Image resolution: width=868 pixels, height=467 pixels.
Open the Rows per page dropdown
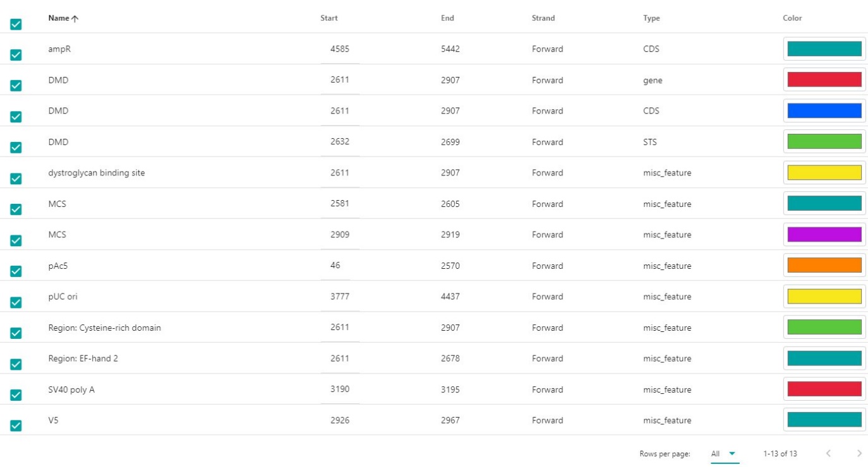[x=724, y=454]
